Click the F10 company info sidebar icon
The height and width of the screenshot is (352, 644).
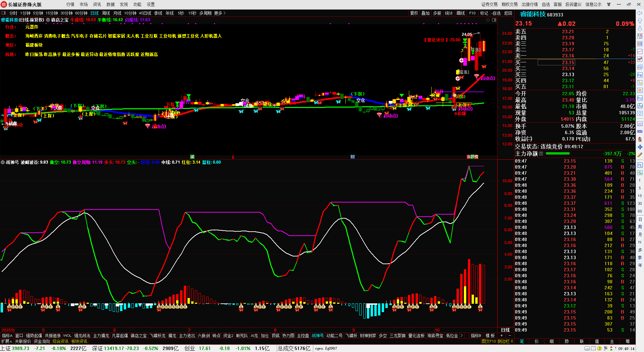coord(640,75)
